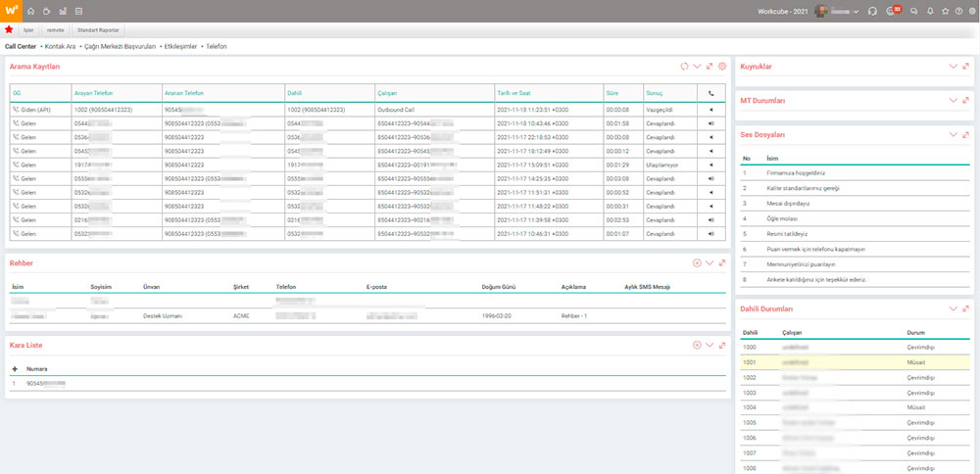Open the notifications bell icon

tap(930, 11)
